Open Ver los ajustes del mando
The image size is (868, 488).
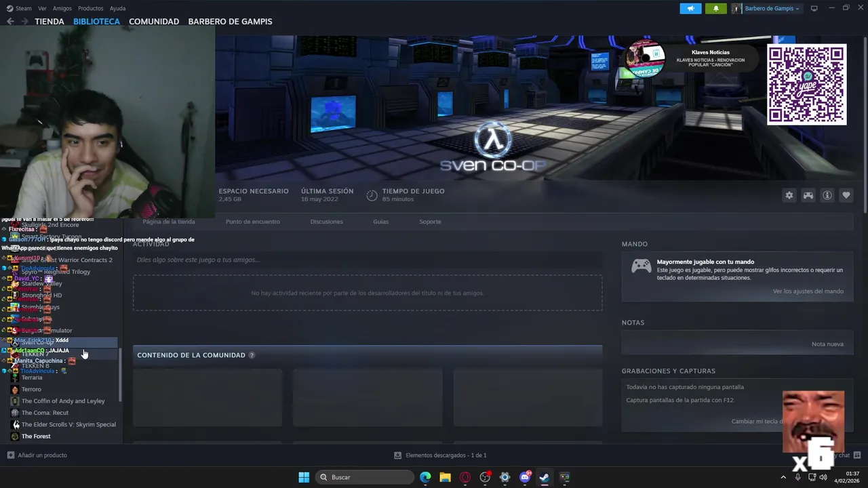(808, 291)
